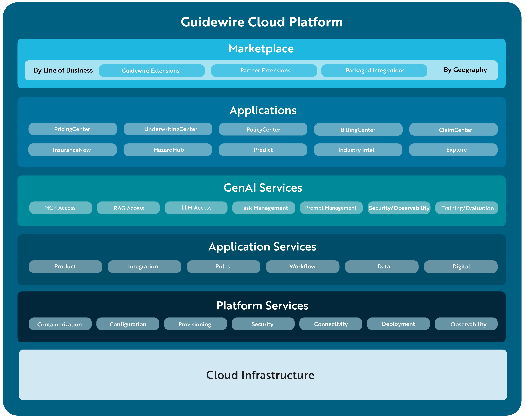The height and width of the screenshot is (420, 526).
Task: Click the PolicyCenter application
Action: 263,129
